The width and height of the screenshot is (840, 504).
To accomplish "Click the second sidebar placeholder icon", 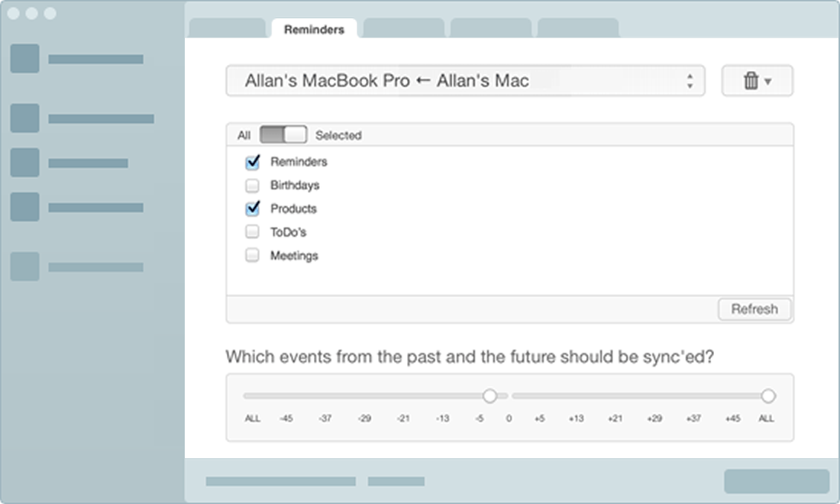I will click(x=24, y=118).
